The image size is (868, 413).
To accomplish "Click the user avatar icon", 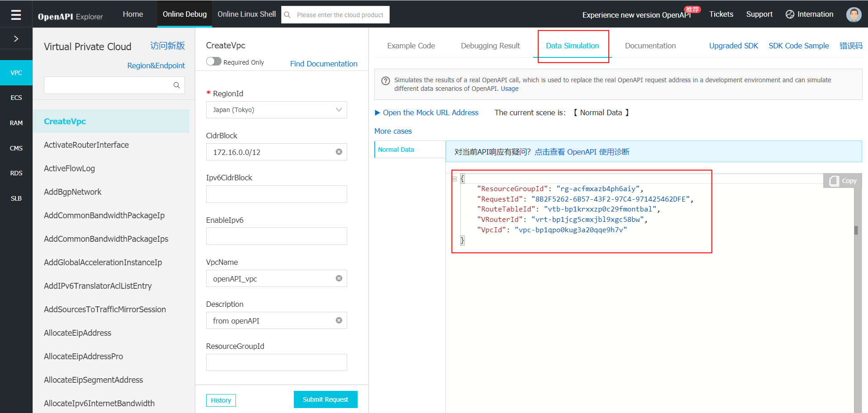I will 854,14.
